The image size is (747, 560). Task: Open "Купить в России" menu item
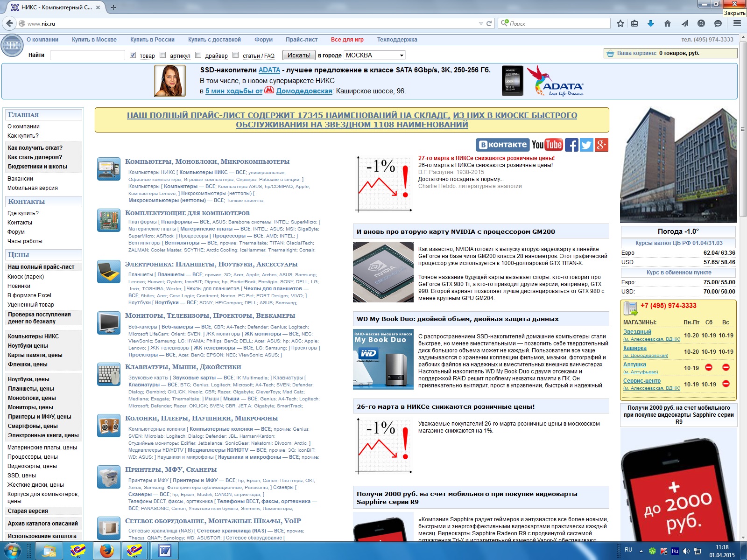(x=152, y=40)
